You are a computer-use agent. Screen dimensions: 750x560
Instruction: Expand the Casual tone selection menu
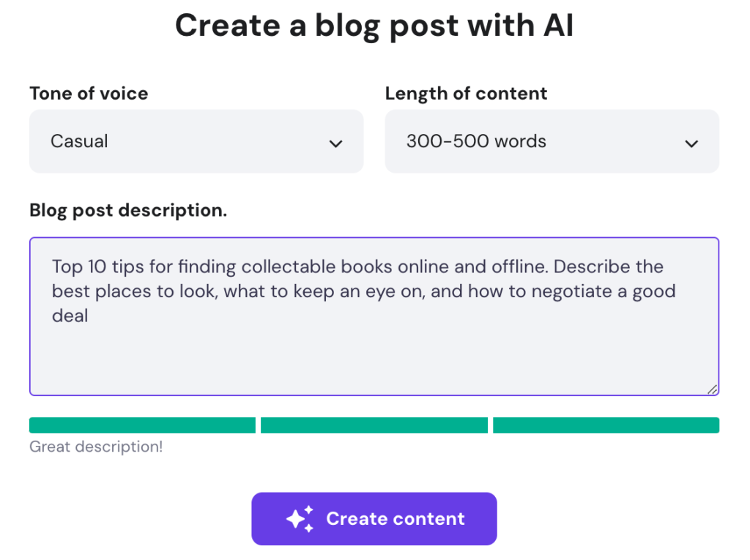tap(196, 141)
